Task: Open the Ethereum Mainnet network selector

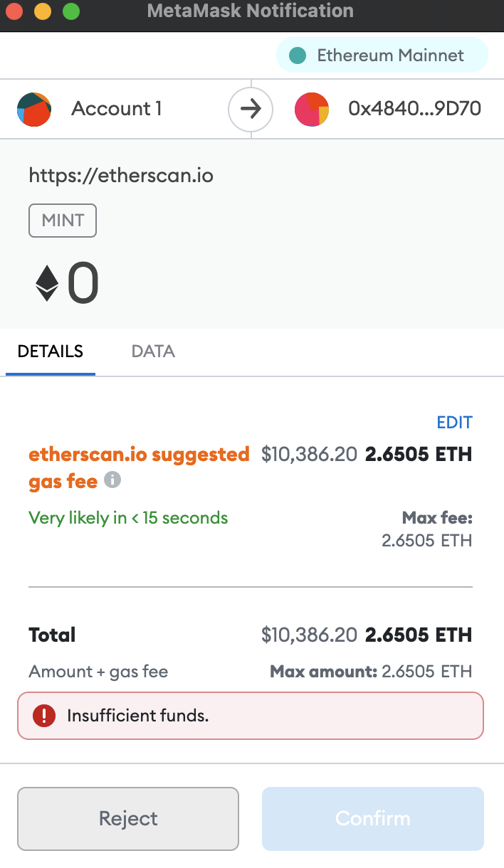Action: (x=382, y=55)
